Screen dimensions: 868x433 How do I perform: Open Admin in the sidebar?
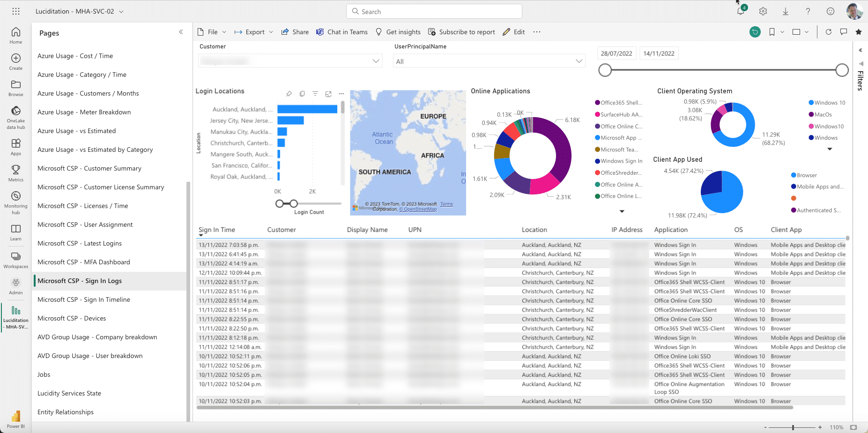(x=16, y=286)
